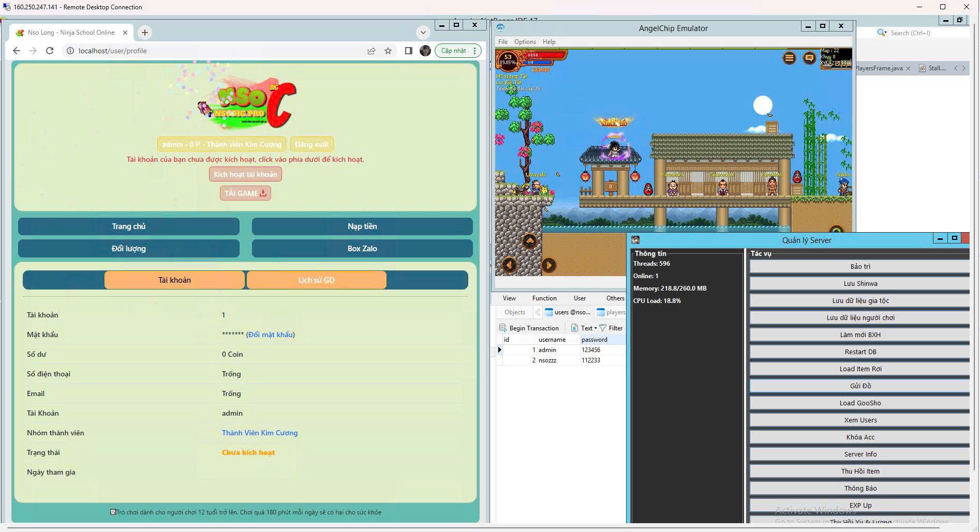Tap the in-game move left arrow
This screenshot has height=532, width=980.
tap(509, 265)
